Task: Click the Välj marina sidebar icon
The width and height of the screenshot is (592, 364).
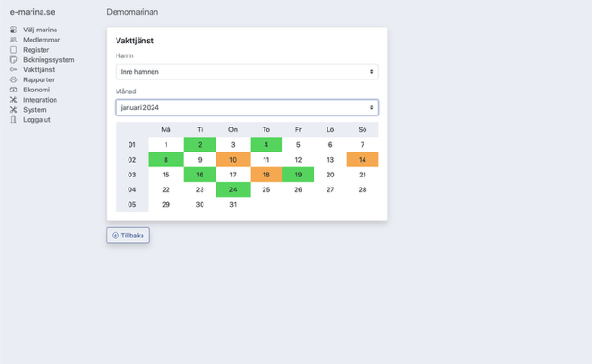Action: click(14, 30)
